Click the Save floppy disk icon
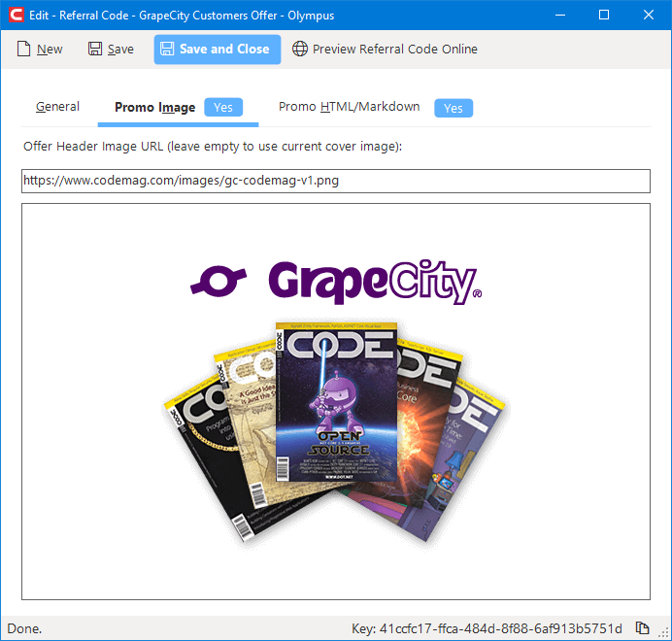The width and height of the screenshot is (672, 641). [95, 49]
